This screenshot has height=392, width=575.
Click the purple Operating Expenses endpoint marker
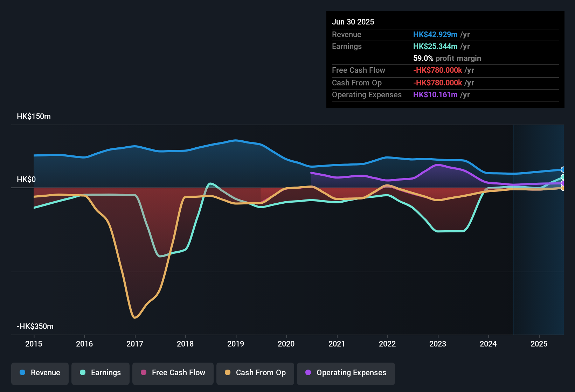(x=563, y=183)
